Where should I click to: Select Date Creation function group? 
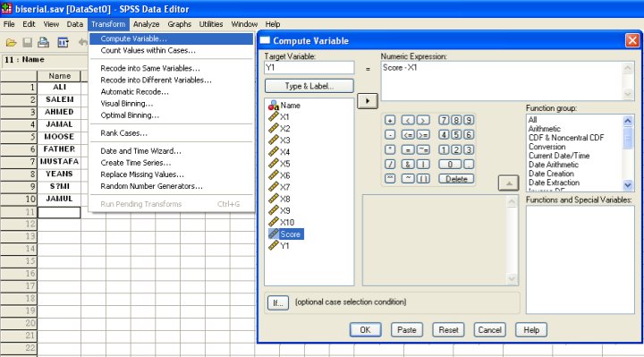coord(551,174)
